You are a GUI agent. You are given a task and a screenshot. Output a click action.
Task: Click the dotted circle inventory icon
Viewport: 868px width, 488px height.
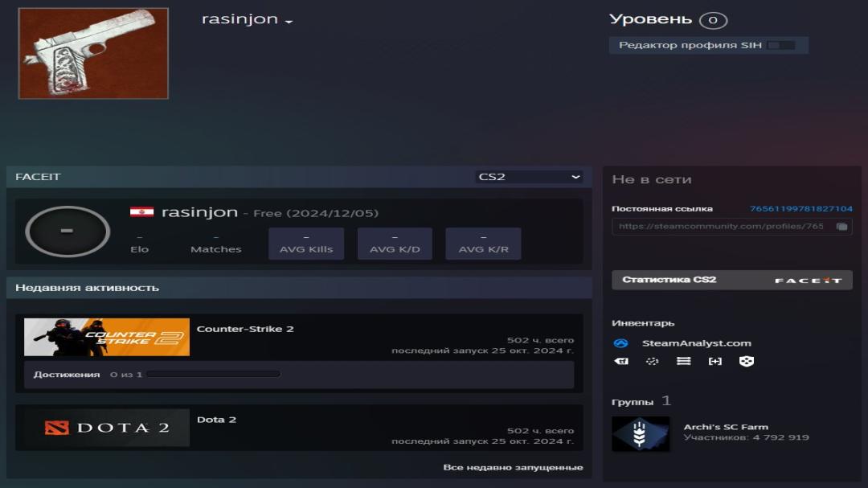point(652,361)
